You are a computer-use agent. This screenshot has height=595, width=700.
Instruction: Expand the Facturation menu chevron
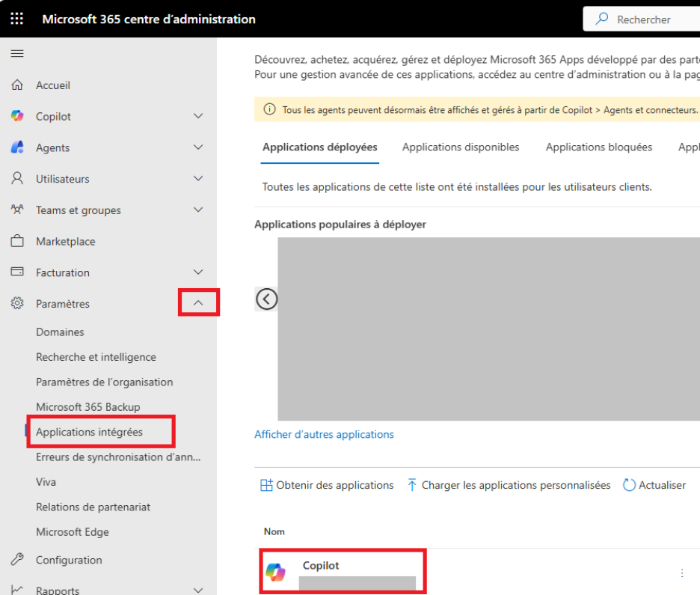tap(198, 272)
